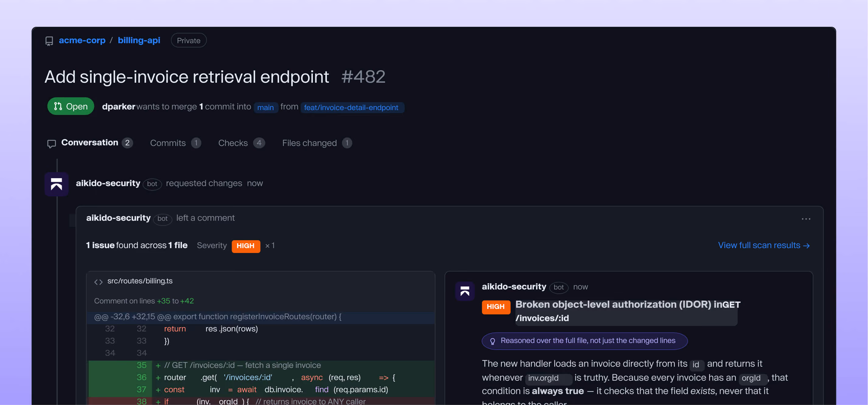
Task: Open the billing-api repository link
Action: [x=139, y=40]
